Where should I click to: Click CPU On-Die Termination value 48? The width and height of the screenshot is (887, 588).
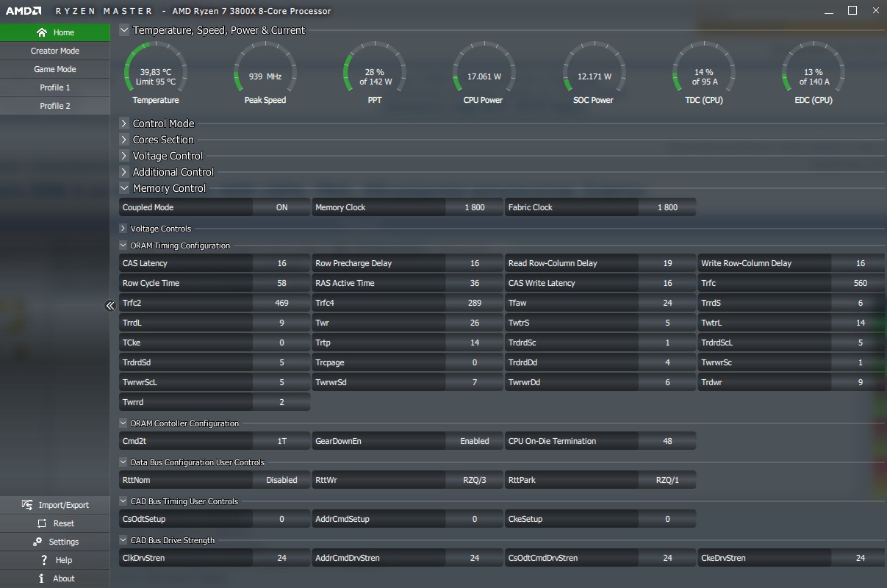coord(667,441)
